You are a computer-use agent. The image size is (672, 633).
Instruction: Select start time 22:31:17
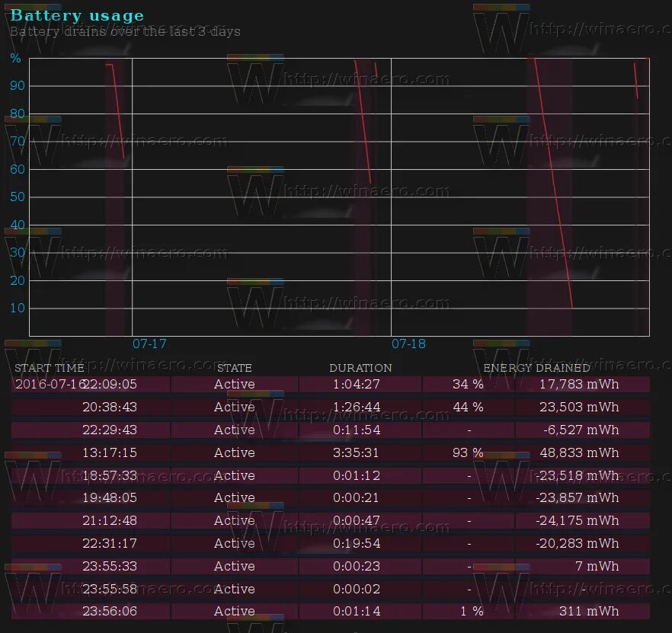click(110, 543)
